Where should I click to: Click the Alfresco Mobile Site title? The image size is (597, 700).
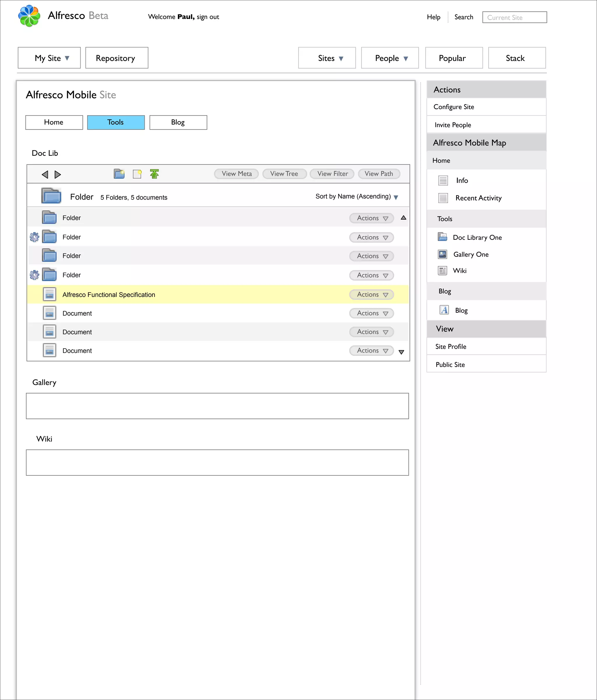coord(71,94)
